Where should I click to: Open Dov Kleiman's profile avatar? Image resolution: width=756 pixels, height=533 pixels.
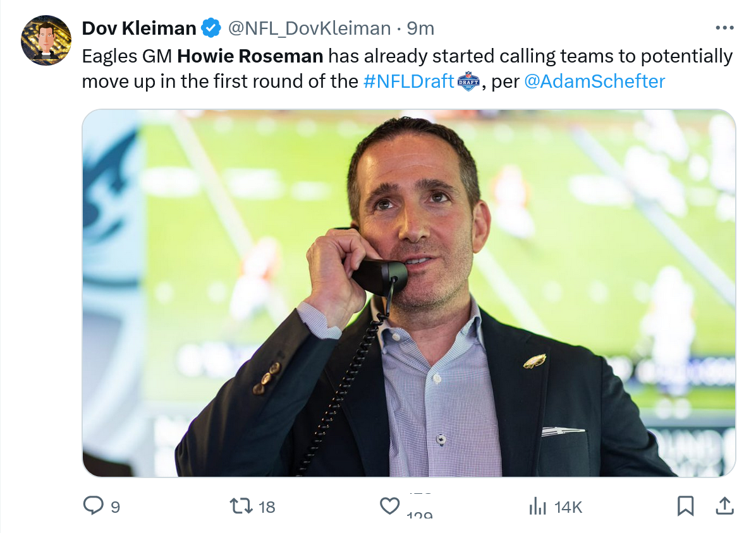click(46, 40)
